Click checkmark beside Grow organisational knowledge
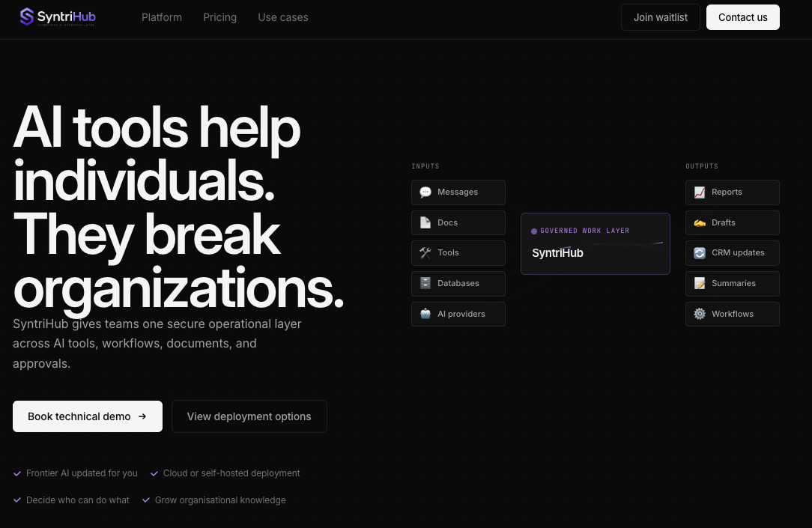Image resolution: width=812 pixels, height=528 pixels. click(x=146, y=500)
